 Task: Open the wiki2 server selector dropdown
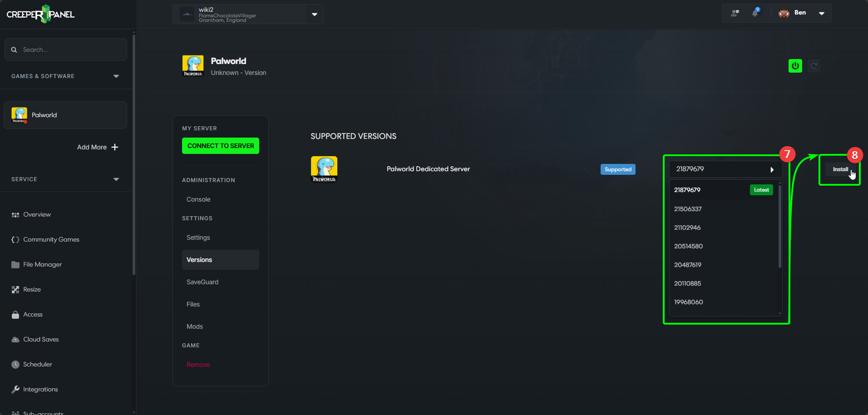pos(314,14)
